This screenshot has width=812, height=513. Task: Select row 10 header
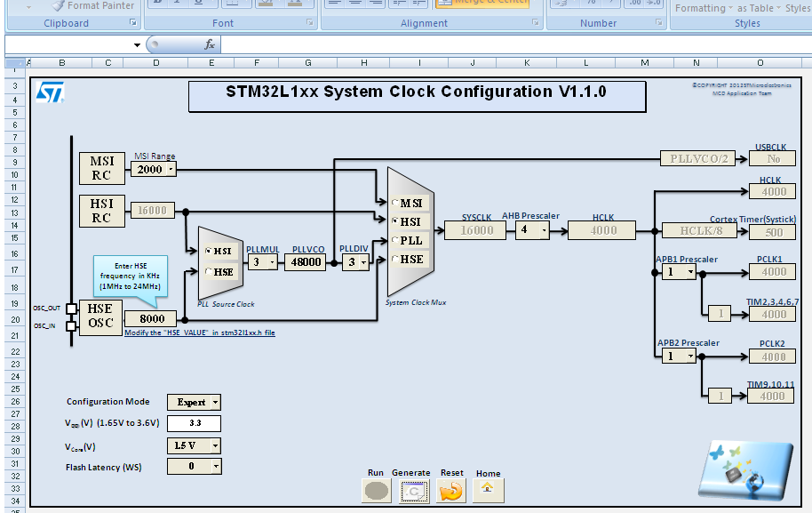pos(14,174)
